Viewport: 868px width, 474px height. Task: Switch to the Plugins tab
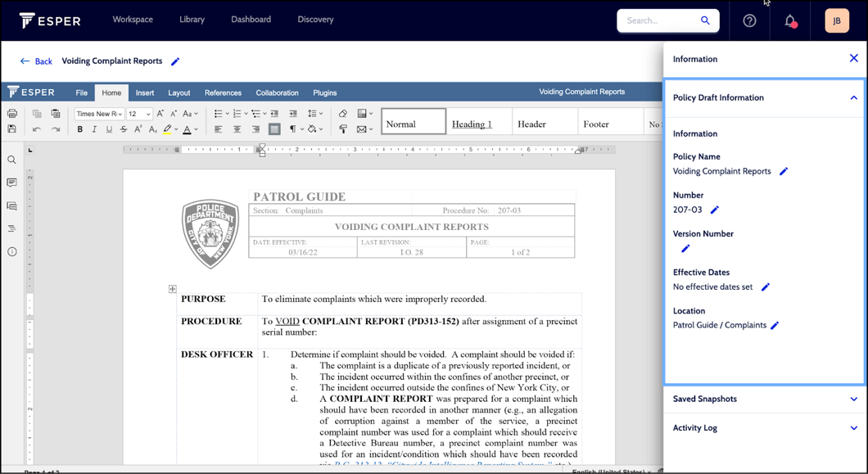(x=325, y=93)
